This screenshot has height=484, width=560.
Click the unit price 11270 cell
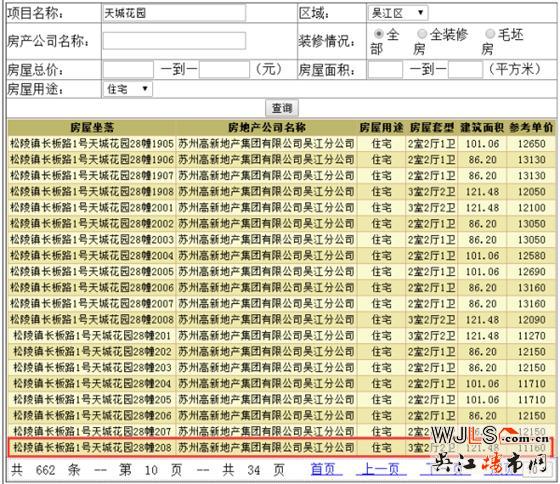tap(531, 336)
